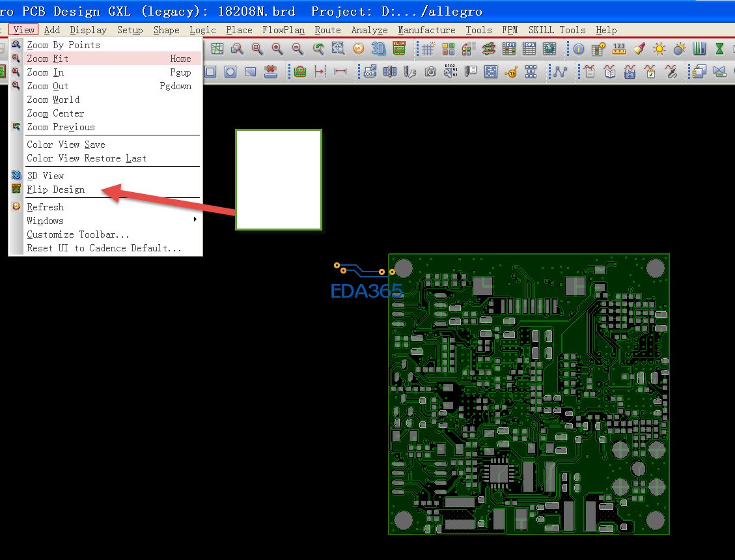Toggle the sun highlight icon
Screen dimensions: 735x560
(659, 49)
